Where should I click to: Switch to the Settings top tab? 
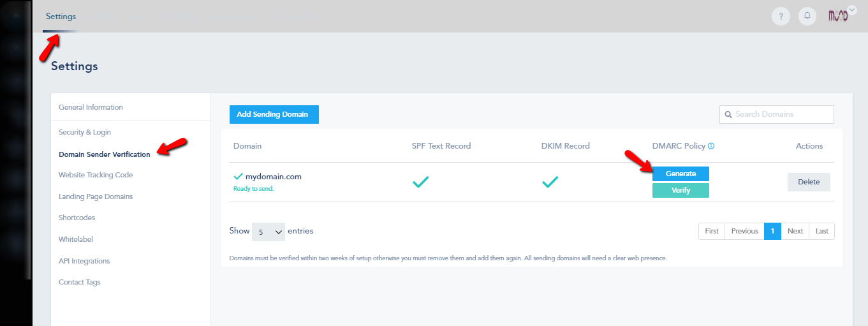pos(61,17)
